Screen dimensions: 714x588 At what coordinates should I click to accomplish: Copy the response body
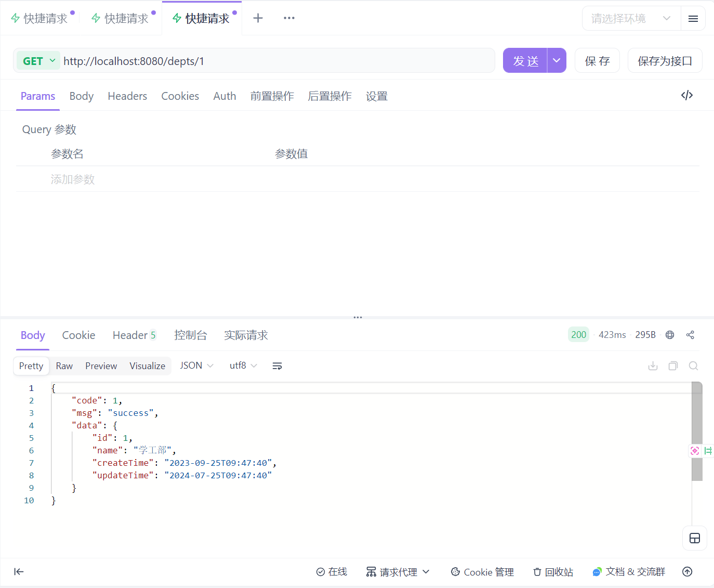(673, 366)
